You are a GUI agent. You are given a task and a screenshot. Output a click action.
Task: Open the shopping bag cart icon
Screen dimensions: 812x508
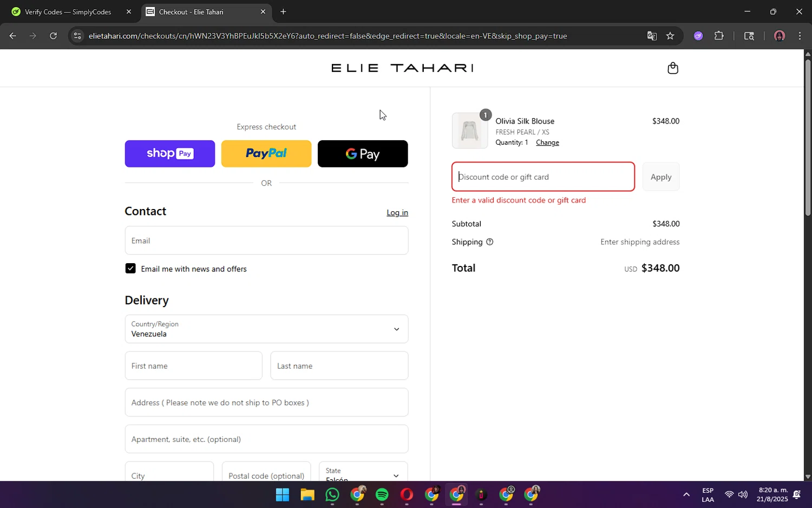pyautogui.click(x=673, y=68)
